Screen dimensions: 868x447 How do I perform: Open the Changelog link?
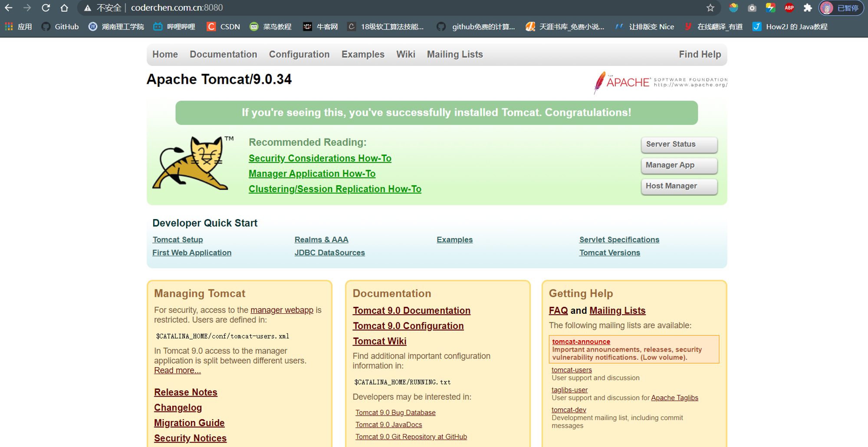(x=178, y=408)
